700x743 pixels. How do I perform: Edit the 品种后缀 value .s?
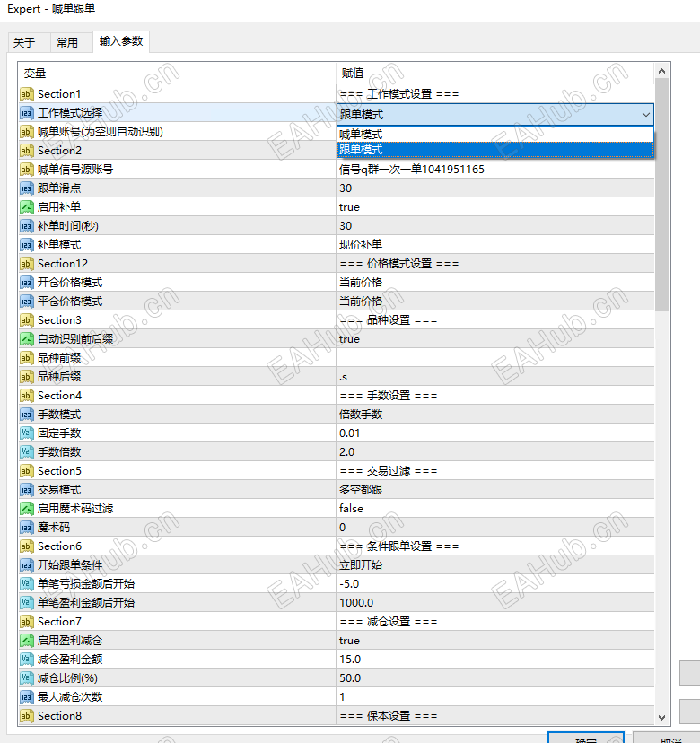pos(495,377)
